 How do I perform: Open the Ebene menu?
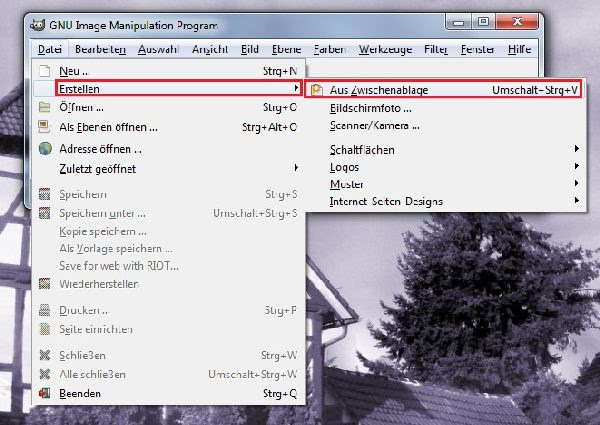[x=287, y=49]
